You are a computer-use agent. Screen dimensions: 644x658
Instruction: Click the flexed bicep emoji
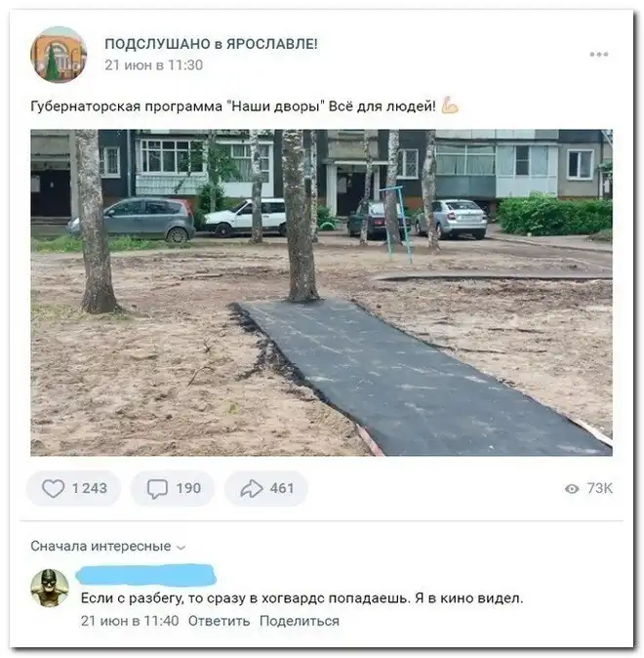click(449, 105)
